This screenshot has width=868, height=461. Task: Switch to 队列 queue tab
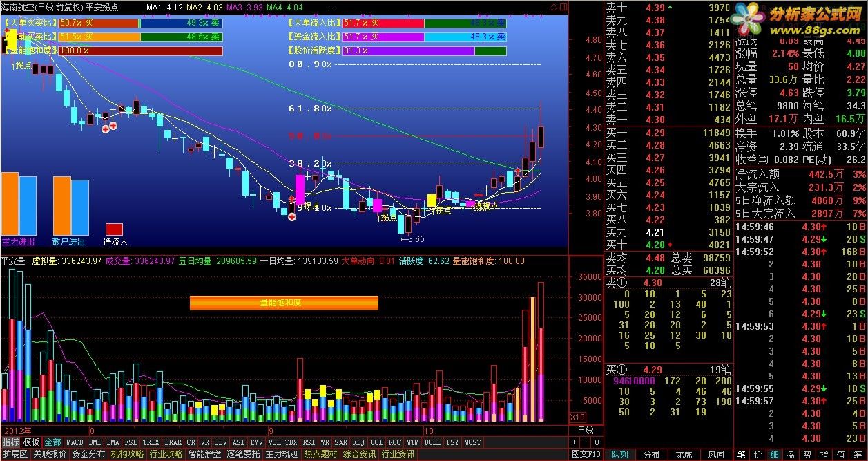pos(620,455)
